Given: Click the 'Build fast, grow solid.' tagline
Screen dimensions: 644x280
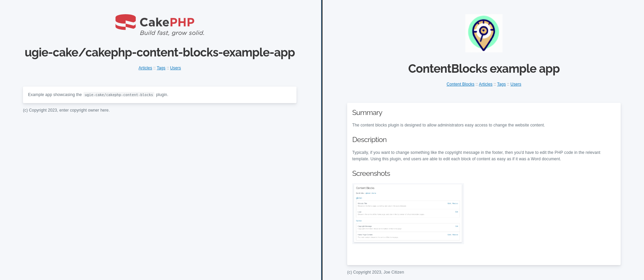Looking at the screenshot, I should [x=172, y=33].
